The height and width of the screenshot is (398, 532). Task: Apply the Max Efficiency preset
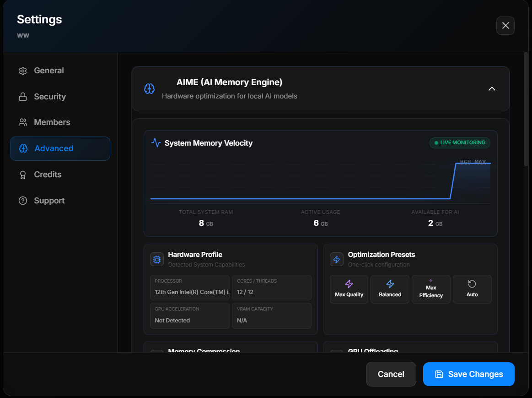tap(431, 289)
